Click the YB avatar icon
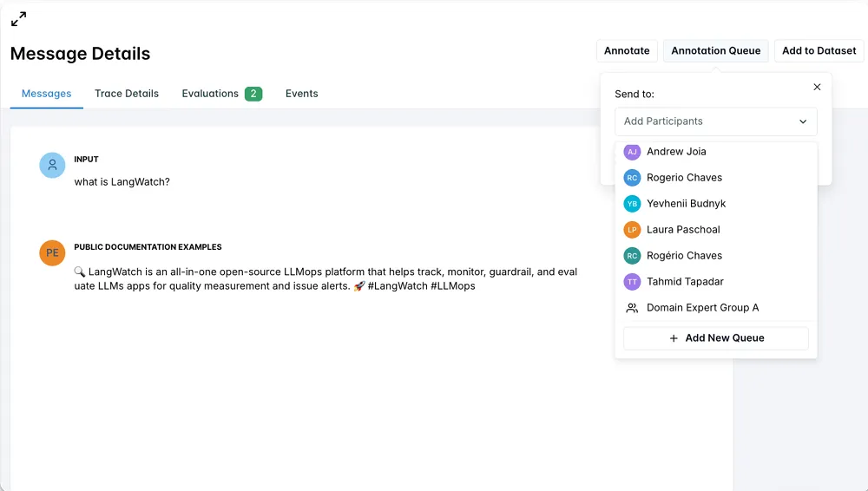This screenshot has height=491, width=868. (632, 204)
